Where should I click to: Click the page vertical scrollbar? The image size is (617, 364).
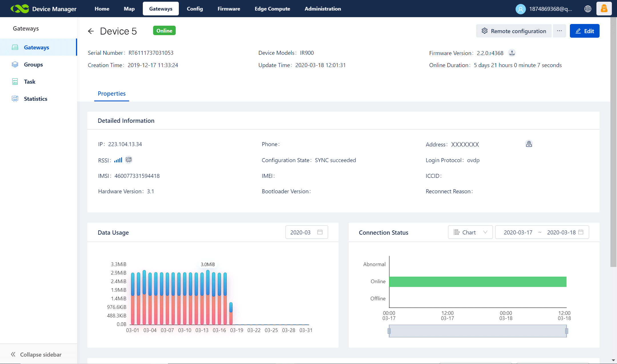pyautogui.click(x=613, y=143)
